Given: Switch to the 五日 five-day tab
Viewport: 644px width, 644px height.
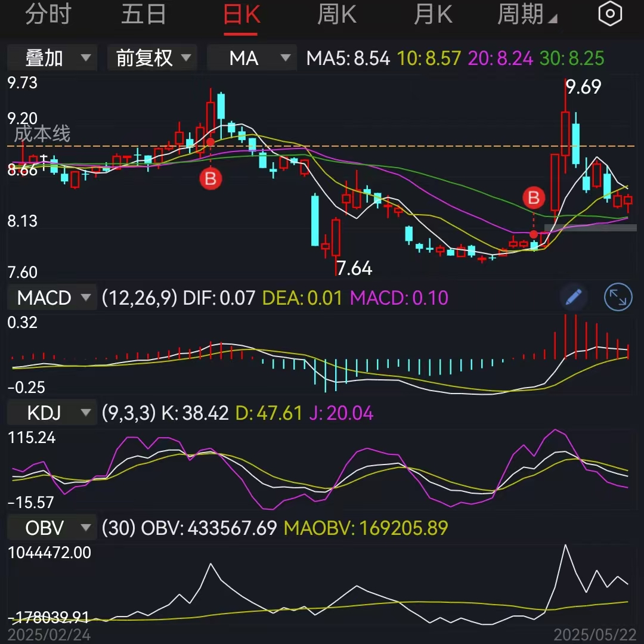Looking at the screenshot, I should click(143, 14).
